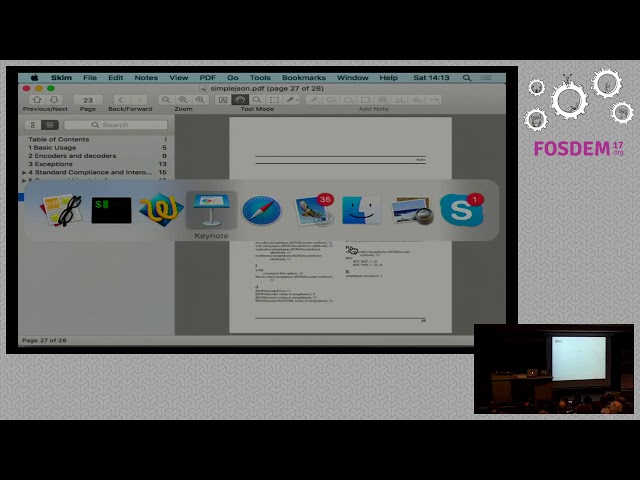Add a text note from toolbar
Screen dimensions: 640x480
point(314,100)
